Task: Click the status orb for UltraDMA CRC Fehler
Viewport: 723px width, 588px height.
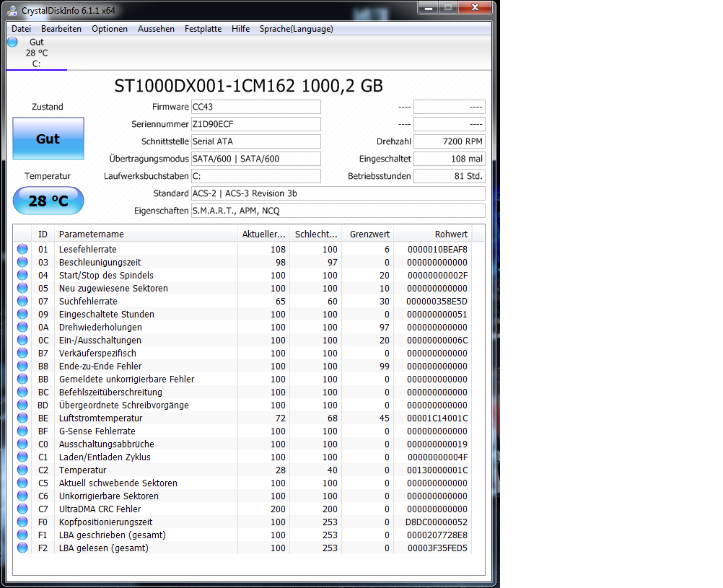Action: tap(22, 509)
